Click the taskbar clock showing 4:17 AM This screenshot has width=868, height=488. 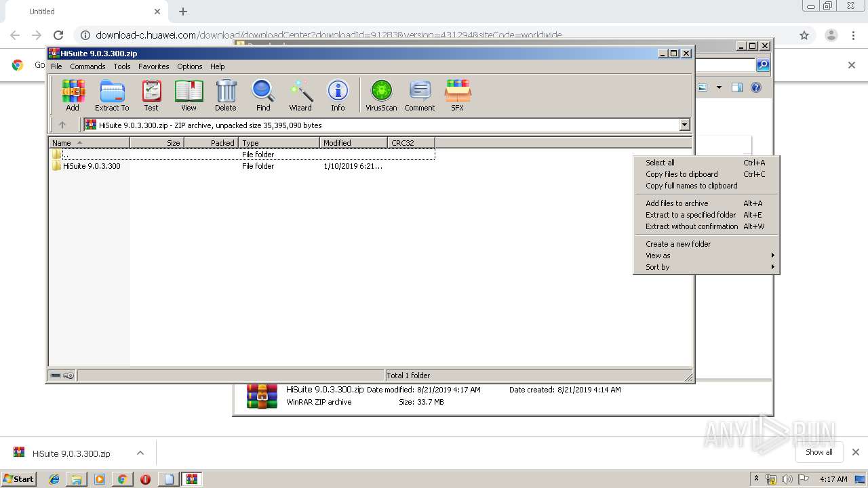[x=833, y=479]
